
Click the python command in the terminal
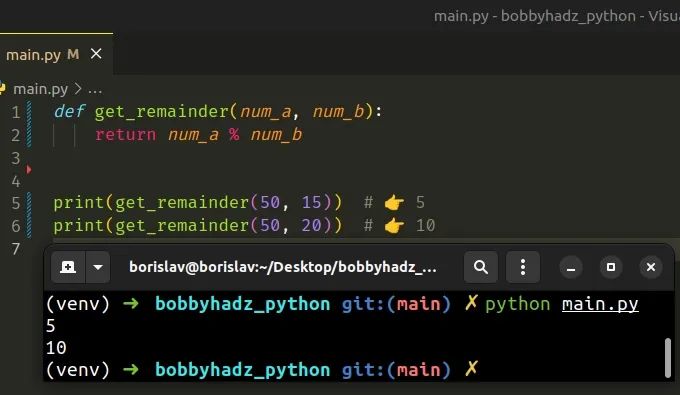[x=518, y=304]
